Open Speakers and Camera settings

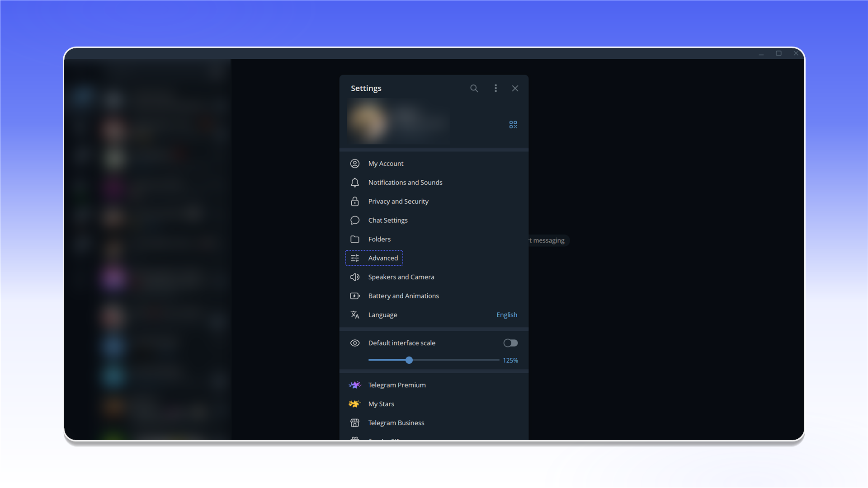coord(434,277)
